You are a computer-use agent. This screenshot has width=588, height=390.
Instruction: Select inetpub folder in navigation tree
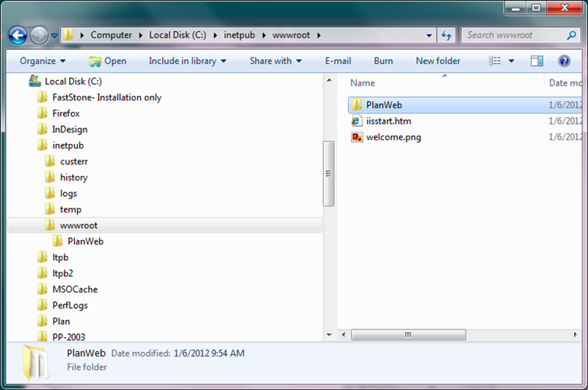pos(68,146)
